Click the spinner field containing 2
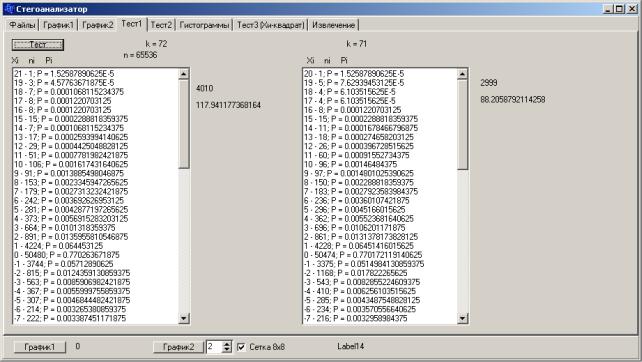Image resolution: width=642 pixels, height=362 pixels. 214,347
